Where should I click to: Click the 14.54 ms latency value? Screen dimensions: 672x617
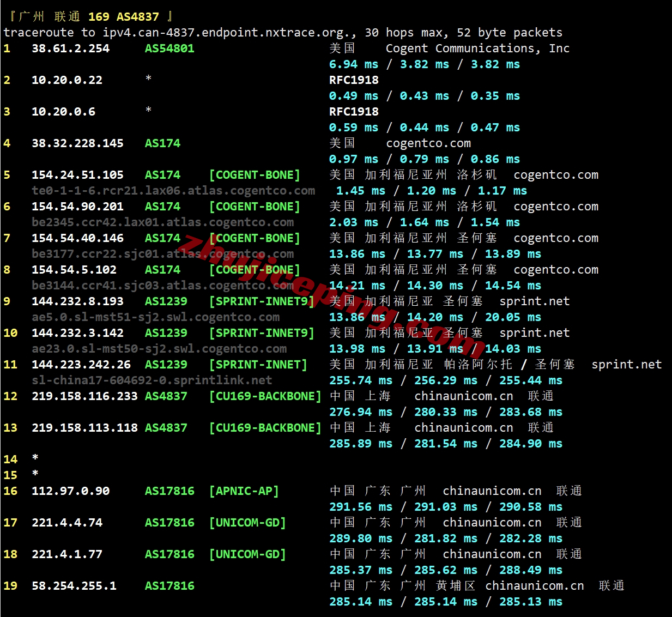(x=513, y=286)
